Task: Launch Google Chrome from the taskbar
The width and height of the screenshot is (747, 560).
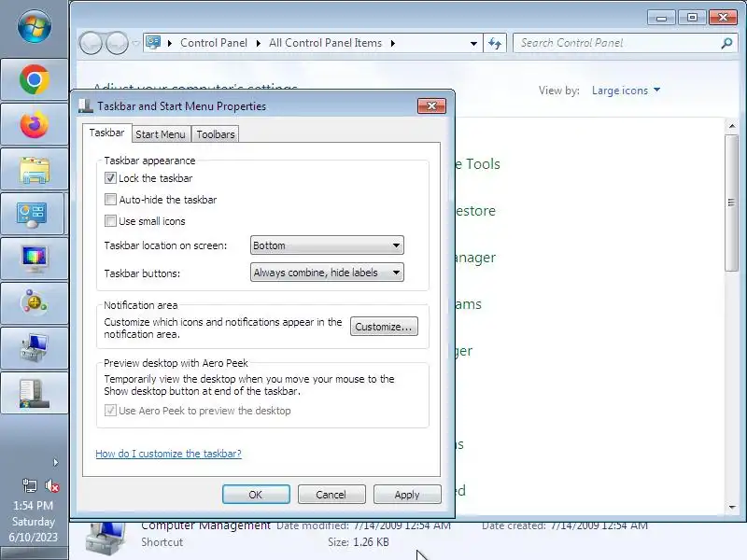Action: point(35,79)
